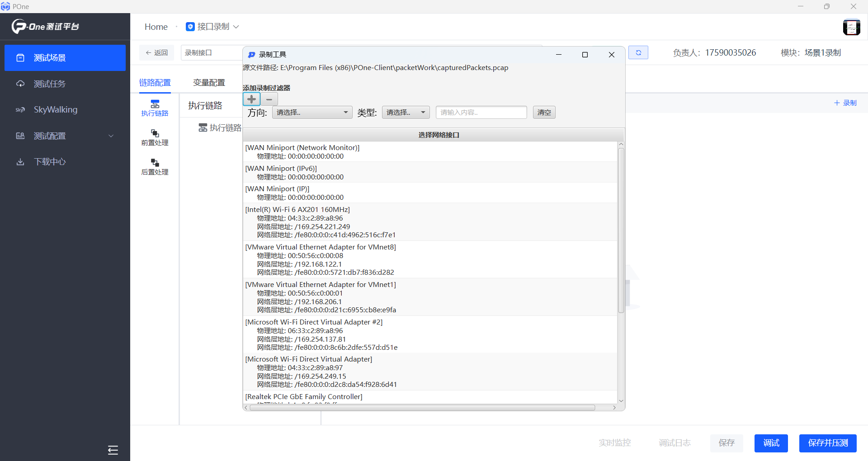Click the blue refresh icon button
The width and height of the screenshot is (868, 461).
point(638,53)
